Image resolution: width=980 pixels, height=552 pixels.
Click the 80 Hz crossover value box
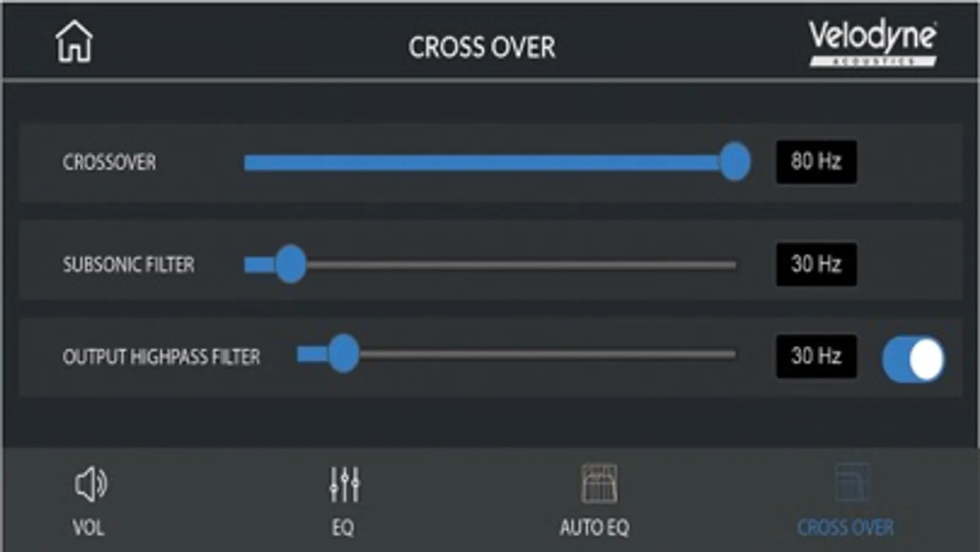(x=816, y=162)
